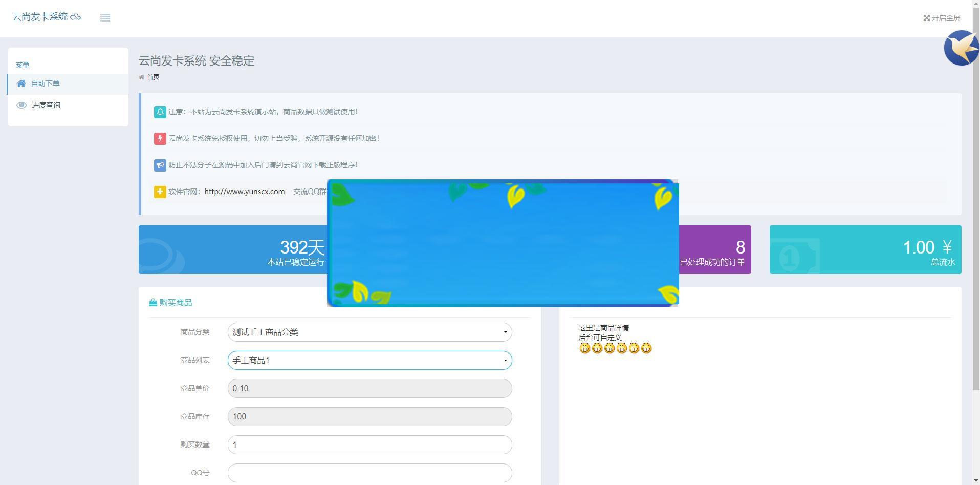Click the hamburger sidebar toggle icon
The image size is (980, 485).
[x=105, y=18]
